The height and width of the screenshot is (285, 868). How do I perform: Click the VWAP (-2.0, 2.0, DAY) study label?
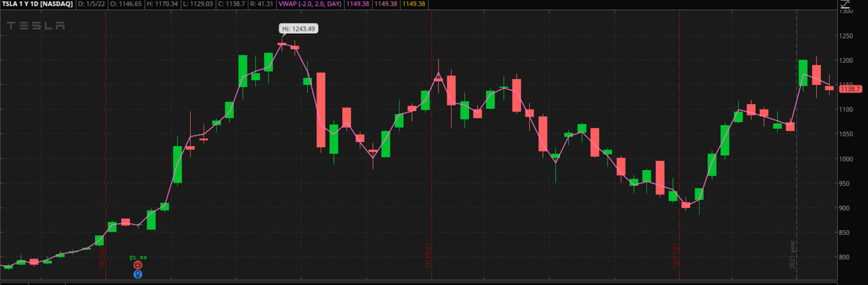point(310,4)
